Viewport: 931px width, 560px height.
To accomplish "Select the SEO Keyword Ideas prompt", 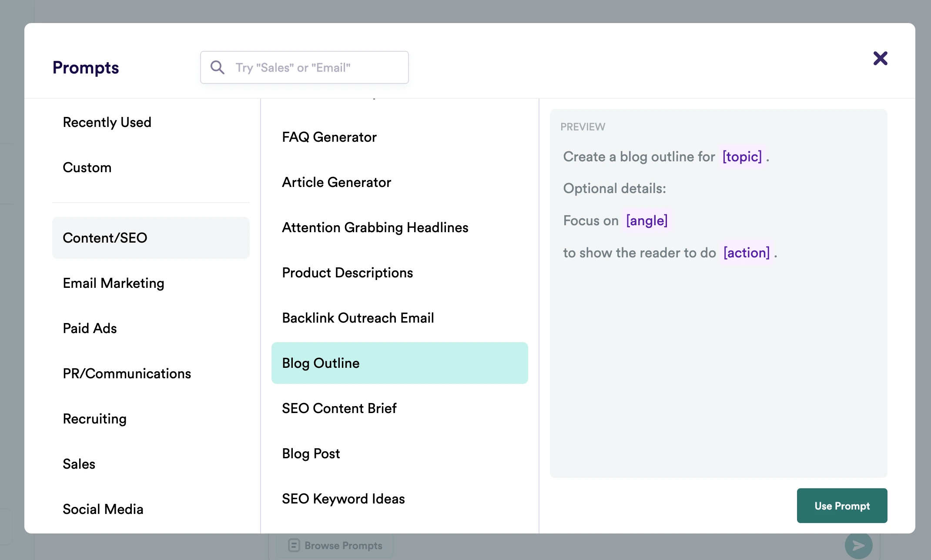I will (343, 499).
